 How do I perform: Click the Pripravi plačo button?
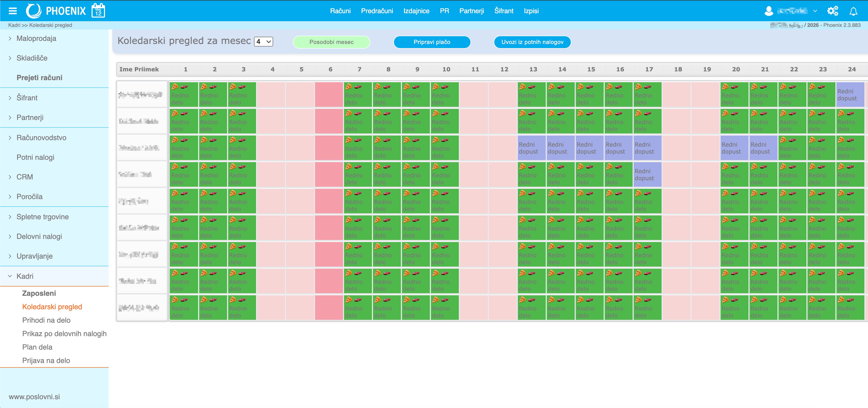[x=432, y=42]
